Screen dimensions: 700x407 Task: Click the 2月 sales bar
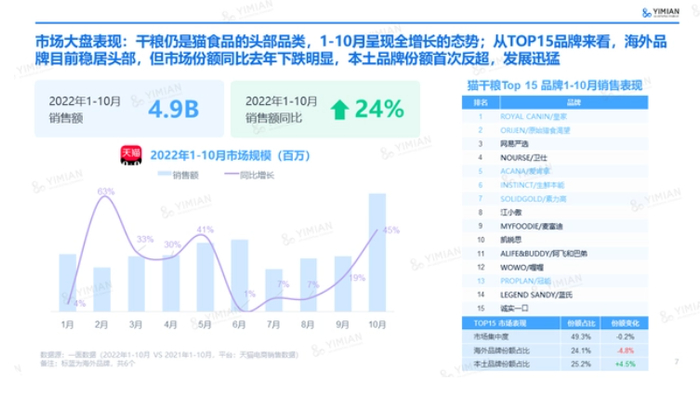point(102,289)
